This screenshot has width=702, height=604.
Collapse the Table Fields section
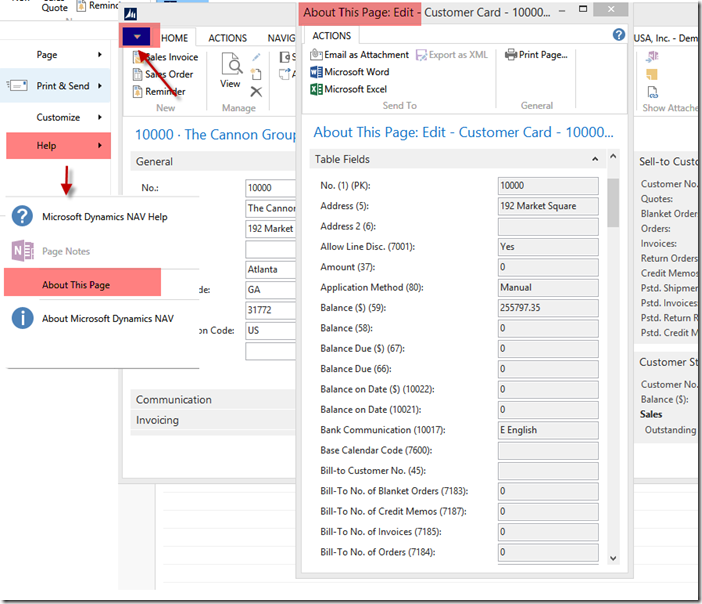click(x=595, y=159)
